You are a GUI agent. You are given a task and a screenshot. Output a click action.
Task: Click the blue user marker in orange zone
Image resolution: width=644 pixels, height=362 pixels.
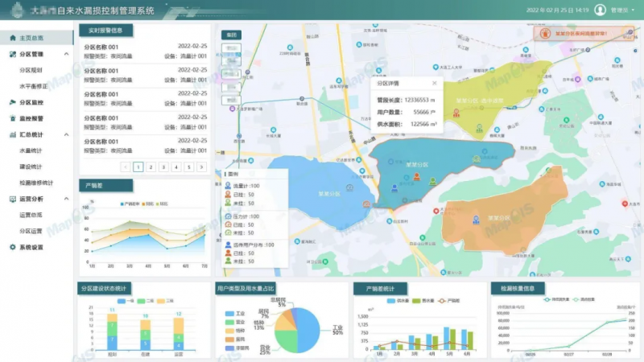click(476, 219)
